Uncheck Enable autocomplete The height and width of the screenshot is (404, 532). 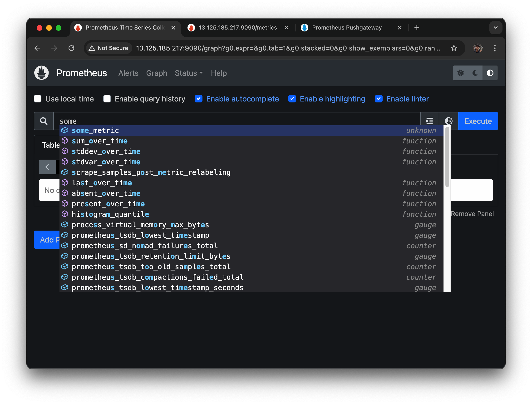tap(198, 99)
